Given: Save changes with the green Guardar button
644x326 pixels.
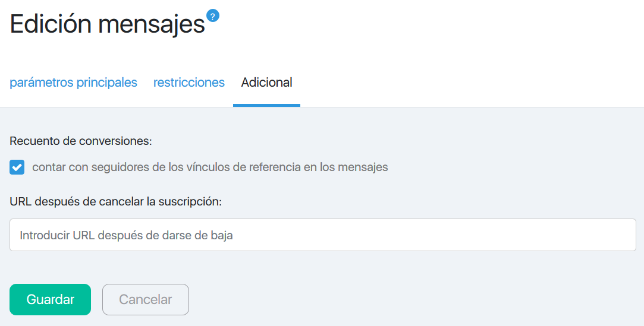Looking at the screenshot, I should pos(50,299).
